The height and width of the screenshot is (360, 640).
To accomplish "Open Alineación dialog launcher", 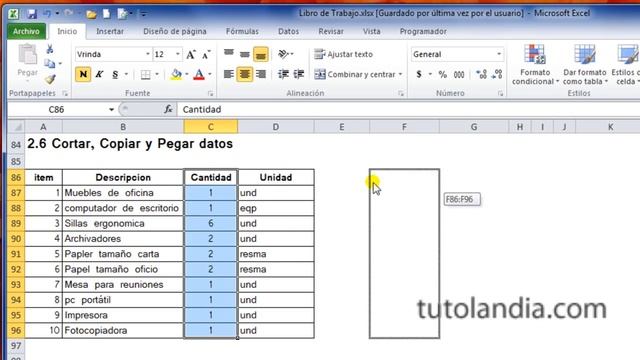I will [401, 94].
